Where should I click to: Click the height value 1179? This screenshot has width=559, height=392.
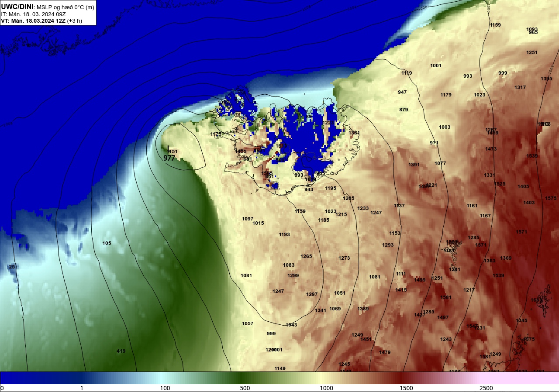pyautogui.click(x=446, y=95)
